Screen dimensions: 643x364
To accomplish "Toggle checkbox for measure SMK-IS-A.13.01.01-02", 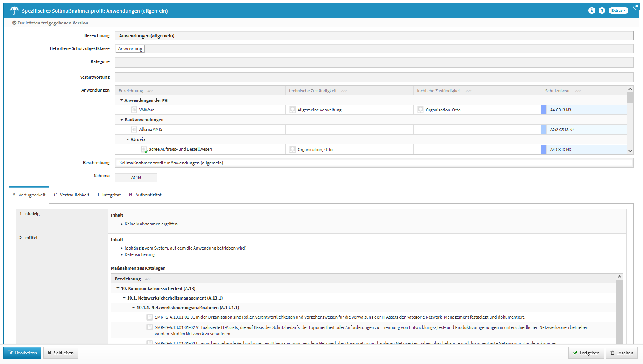I will click(x=150, y=327).
